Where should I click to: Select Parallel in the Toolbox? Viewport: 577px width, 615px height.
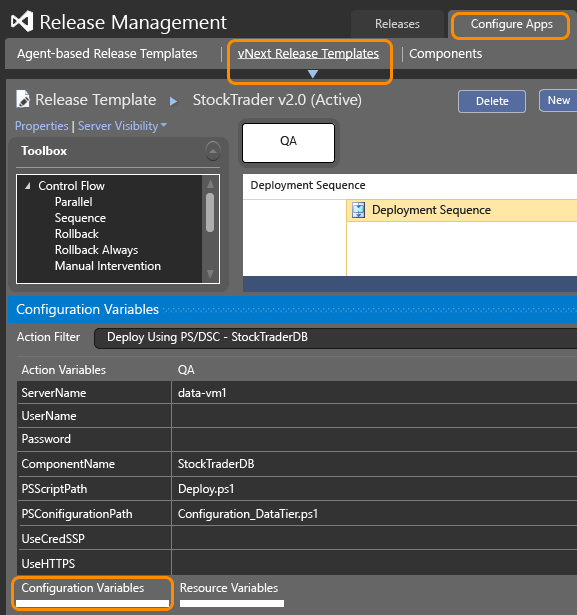pyautogui.click(x=74, y=202)
